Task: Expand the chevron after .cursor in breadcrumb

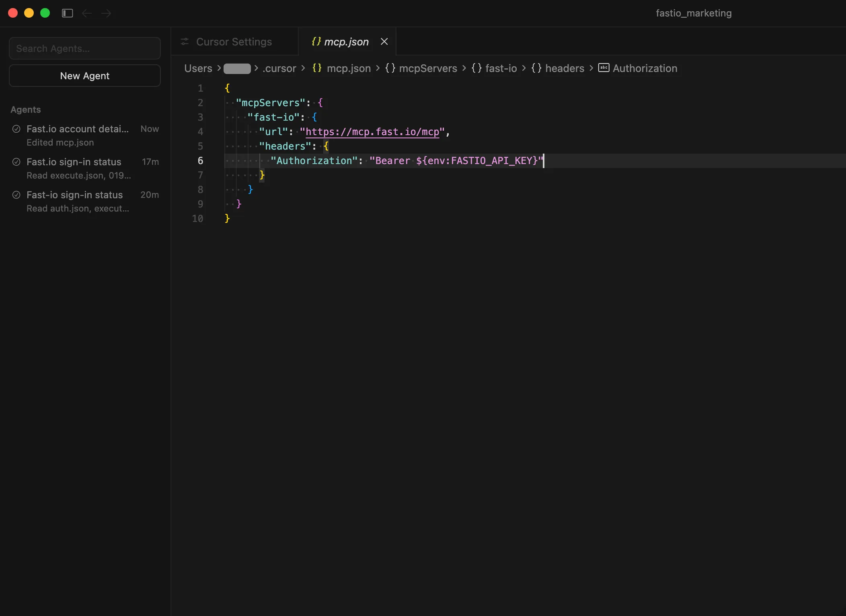Action: (x=303, y=68)
